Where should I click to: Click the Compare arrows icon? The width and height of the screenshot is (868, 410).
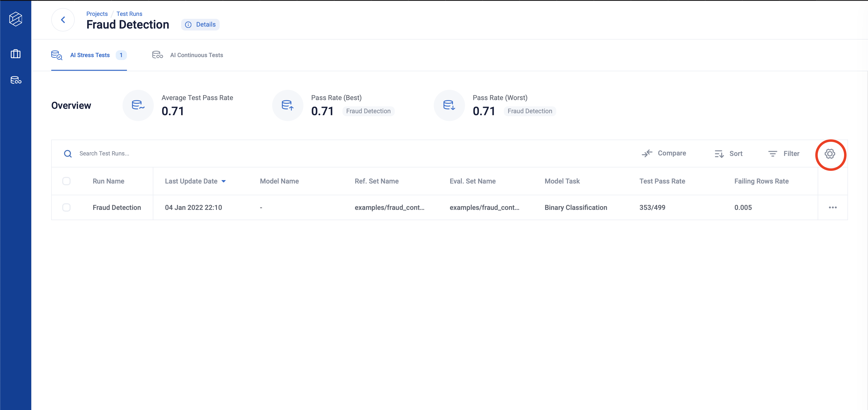click(647, 153)
